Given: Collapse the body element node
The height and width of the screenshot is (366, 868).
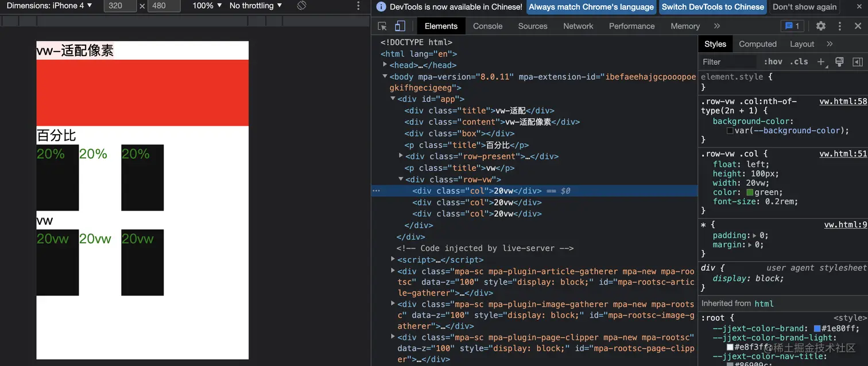Looking at the screenshot, I should 385,76.
